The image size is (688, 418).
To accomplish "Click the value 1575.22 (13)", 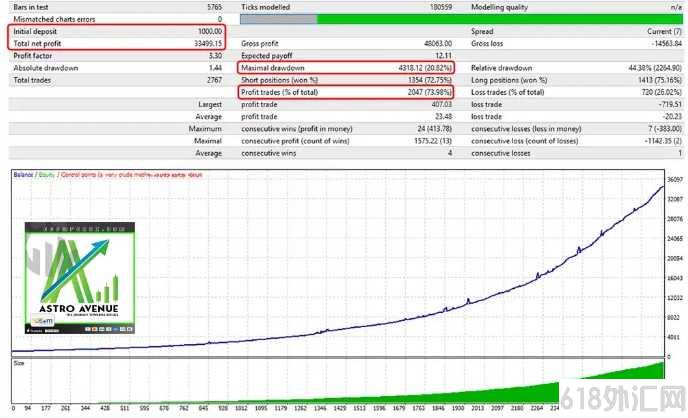I will pyautogui.click(x=433, y=141).
